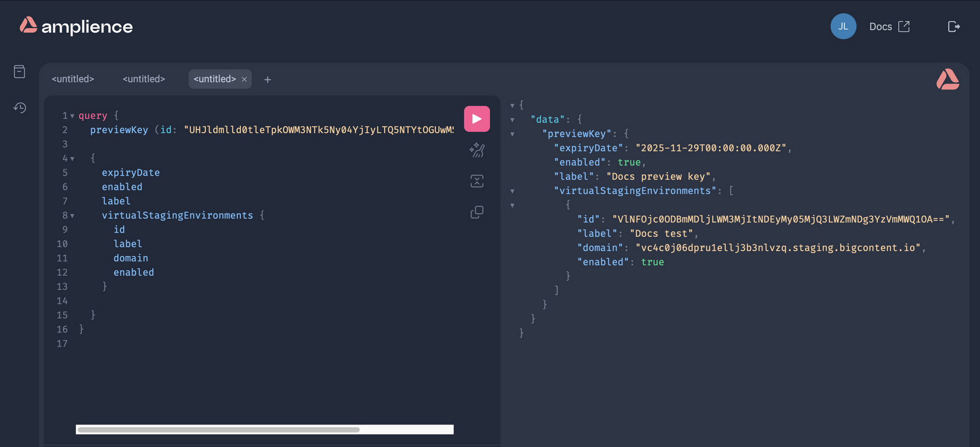The height and width of the screenshot is (447, 980).
Task: Collapse virtualStagingEnvironments block at line 8
Action: click(x=72, y=216)
